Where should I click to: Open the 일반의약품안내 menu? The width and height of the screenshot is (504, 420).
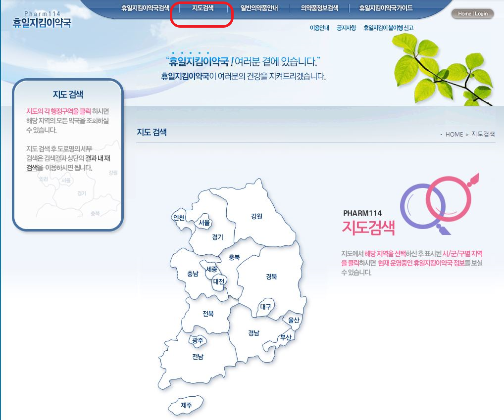[x=259, y=7]
